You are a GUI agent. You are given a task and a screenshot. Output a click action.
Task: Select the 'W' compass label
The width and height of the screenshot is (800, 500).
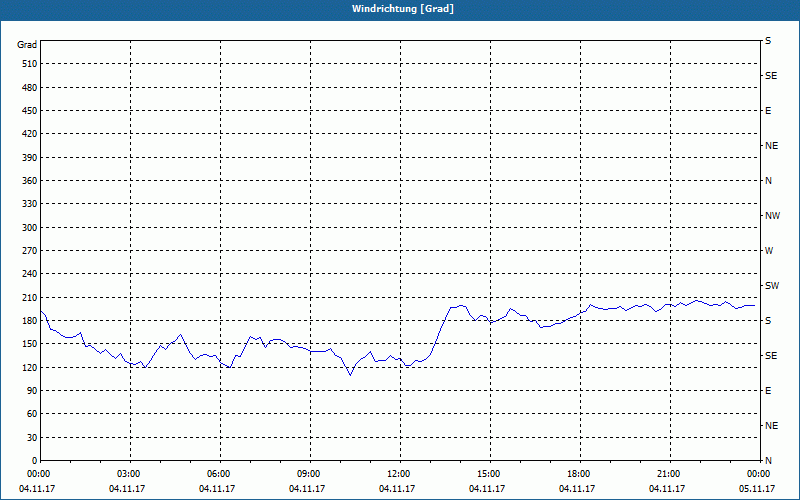tap(769, 251)
